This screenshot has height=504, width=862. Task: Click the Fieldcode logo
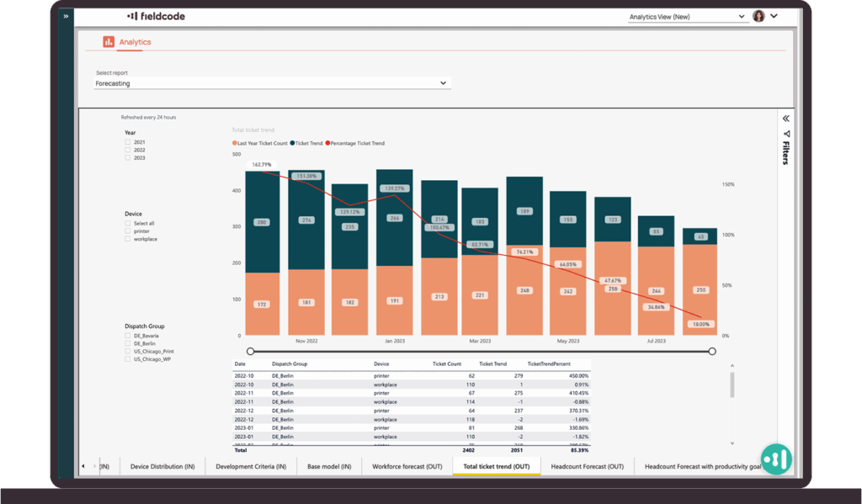[x=156, y=16]
